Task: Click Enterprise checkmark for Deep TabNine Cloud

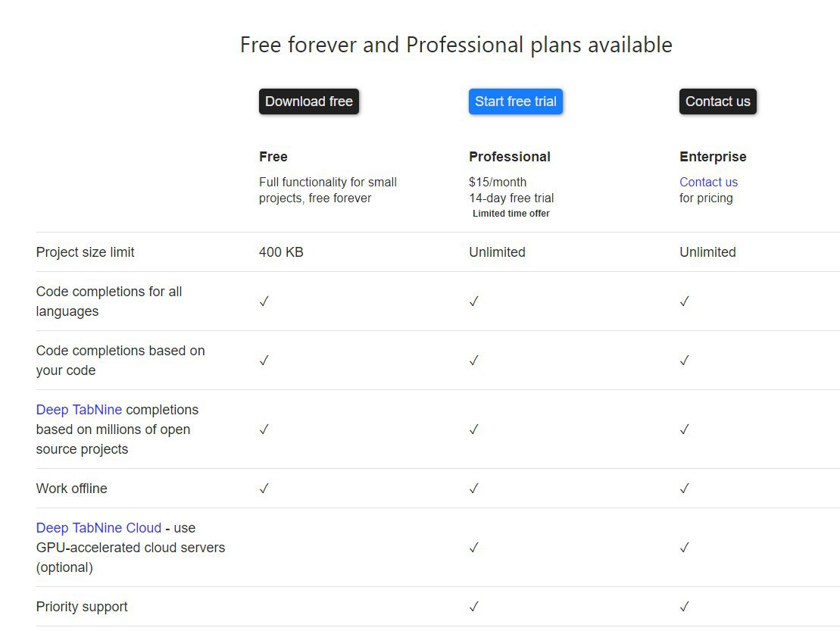Action: pos(684,548)
